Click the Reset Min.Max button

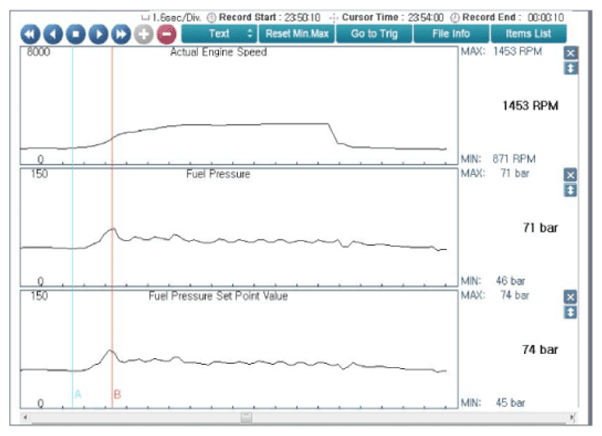pos(295,34)
